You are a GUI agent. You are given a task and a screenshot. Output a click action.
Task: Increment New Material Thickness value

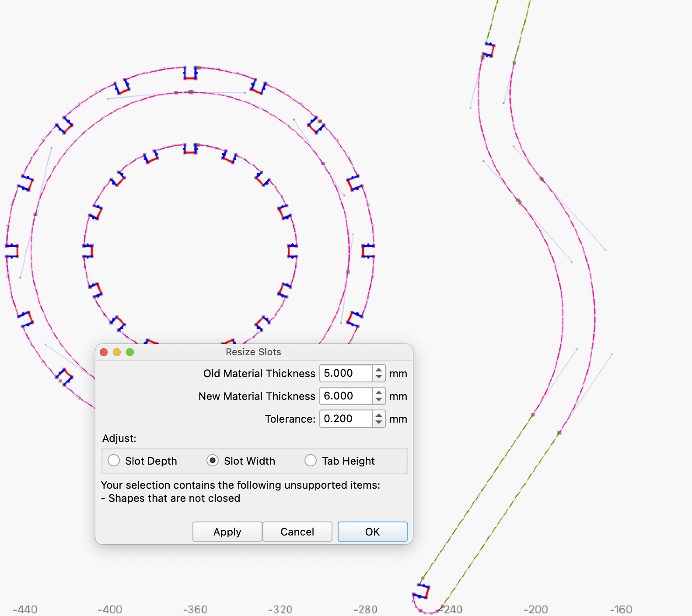[379, 393]
